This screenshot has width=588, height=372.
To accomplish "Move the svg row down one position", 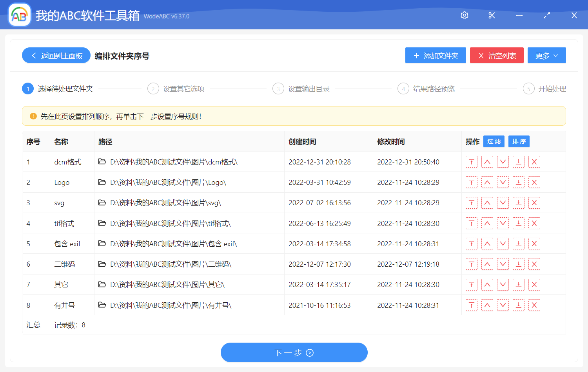I will click(x=503, y=203).
